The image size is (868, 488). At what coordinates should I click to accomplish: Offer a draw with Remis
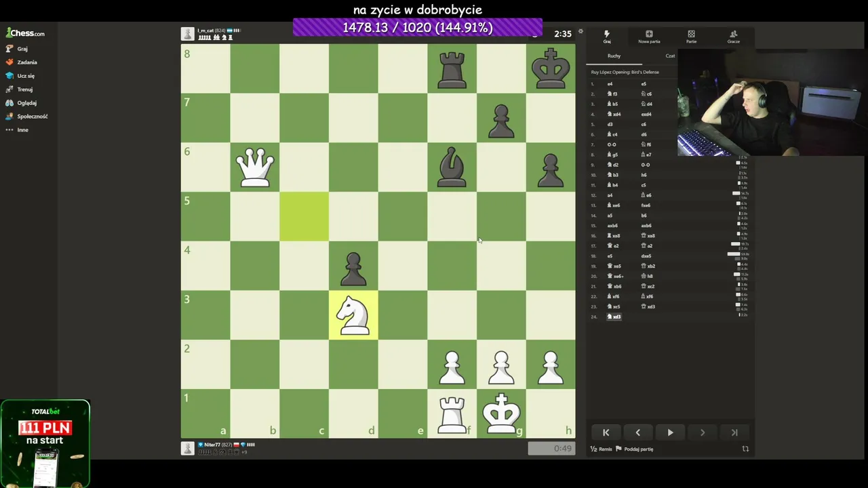601,449
